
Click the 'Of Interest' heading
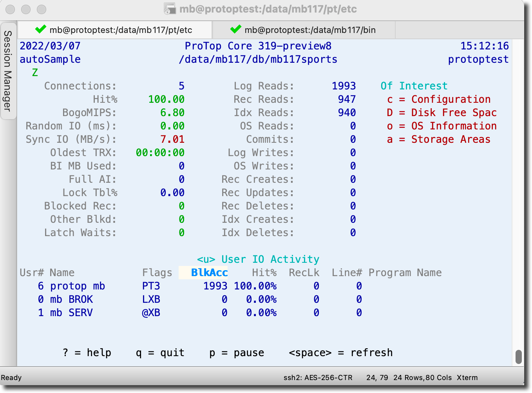(x=414, y=86)
